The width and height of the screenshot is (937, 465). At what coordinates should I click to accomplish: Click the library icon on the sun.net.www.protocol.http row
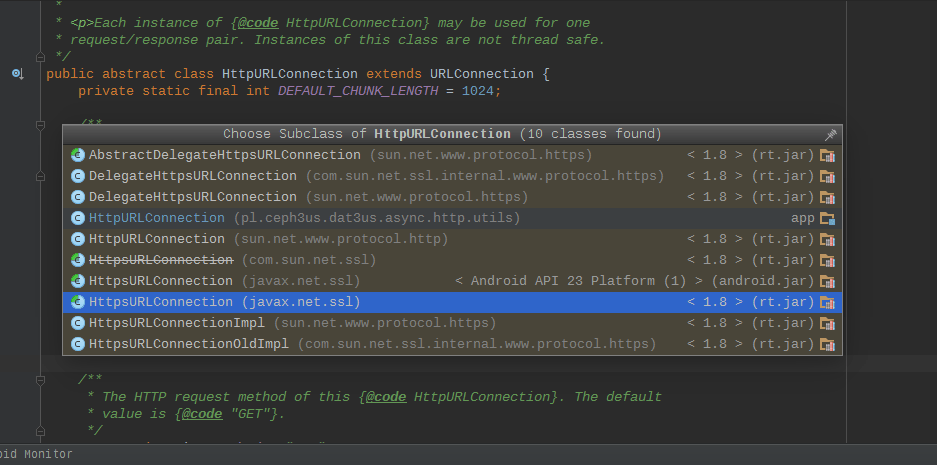827,239
